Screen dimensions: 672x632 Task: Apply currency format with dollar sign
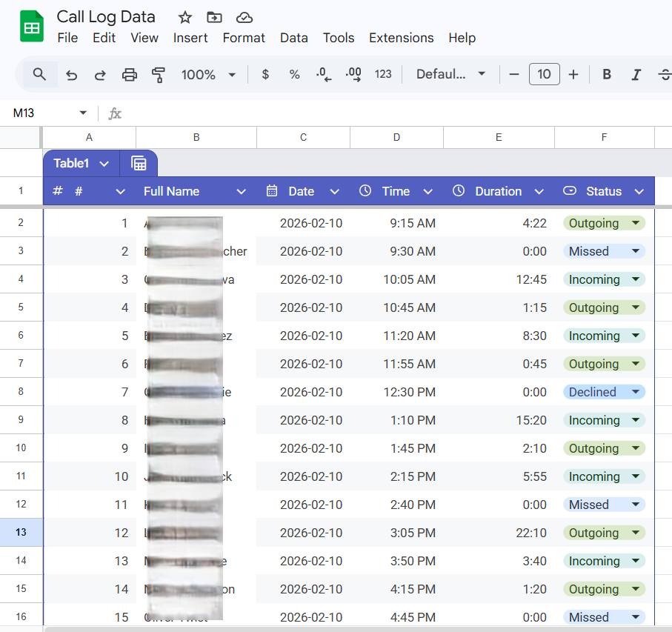(x=265, y=75)
